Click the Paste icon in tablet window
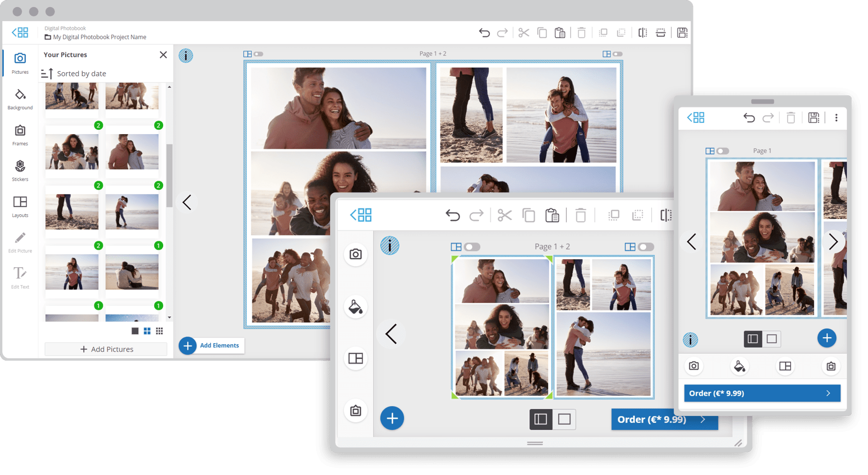 [x=552, y=215]
